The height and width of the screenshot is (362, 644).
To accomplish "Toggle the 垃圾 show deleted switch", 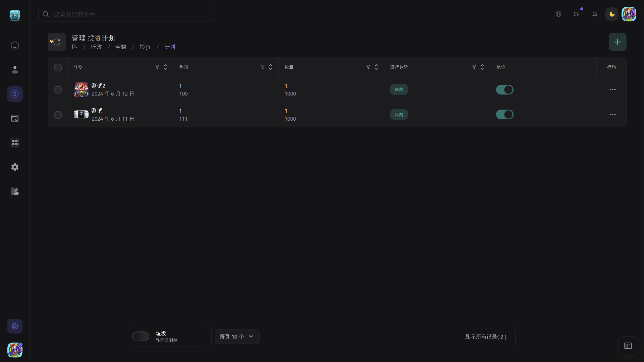I will pyautogui.click(x=141, y=336).
